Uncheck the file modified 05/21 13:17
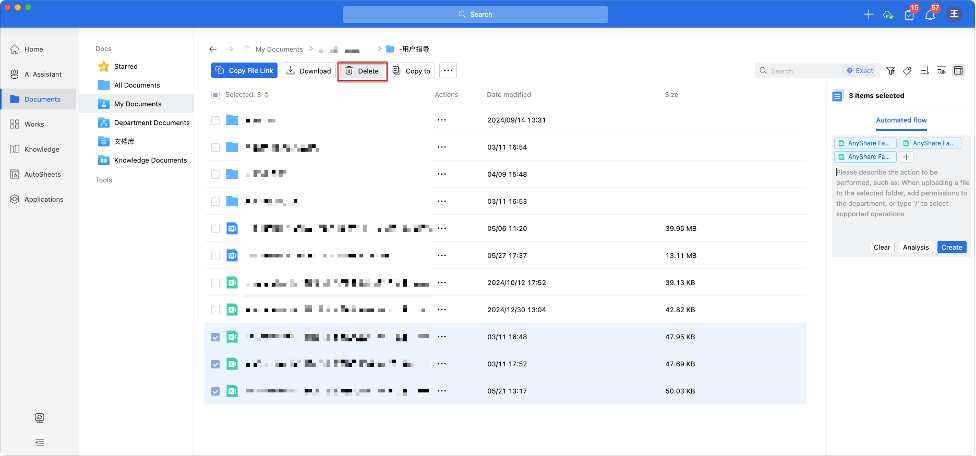976x456 pixels. pyautogui.click(x=216, y=390)
